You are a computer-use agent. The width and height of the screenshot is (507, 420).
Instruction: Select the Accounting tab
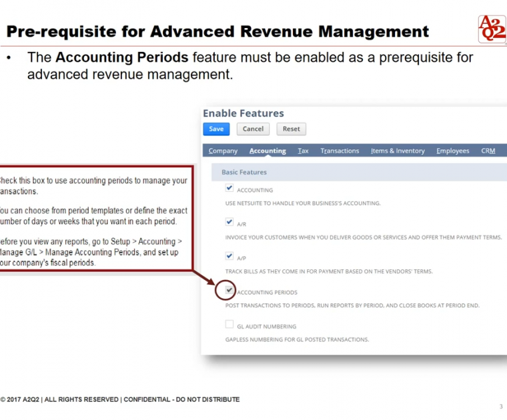tap(268, 151)
